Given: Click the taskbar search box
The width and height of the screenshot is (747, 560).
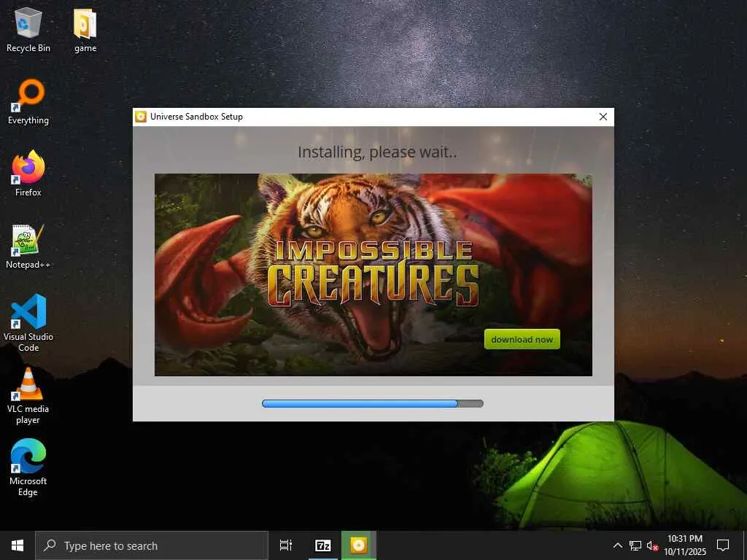Looking at the screenshot, I should (152, 545).
